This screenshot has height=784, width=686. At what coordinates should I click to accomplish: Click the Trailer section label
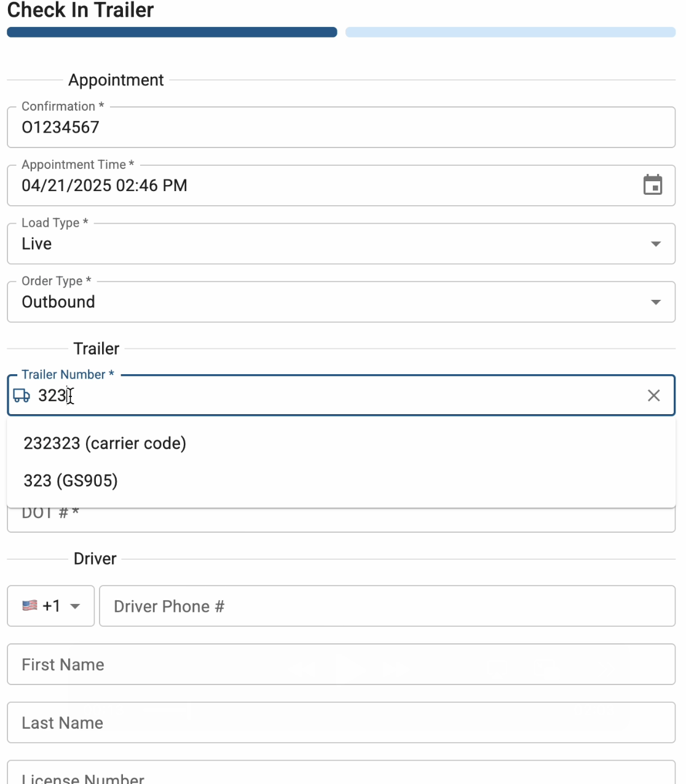[x=97, y=348]
